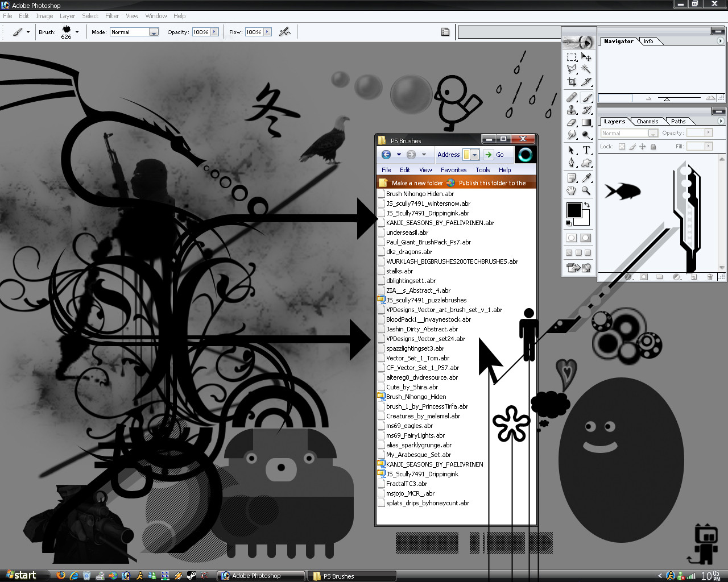The image size is (728, 582).
Task: Switch to Quick Mask Mode
Action: (586, 238)
